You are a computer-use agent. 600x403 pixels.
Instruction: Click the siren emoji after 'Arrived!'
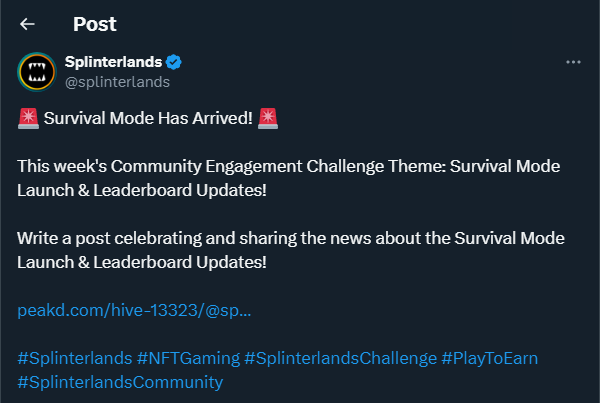click(x=267, y=119)
